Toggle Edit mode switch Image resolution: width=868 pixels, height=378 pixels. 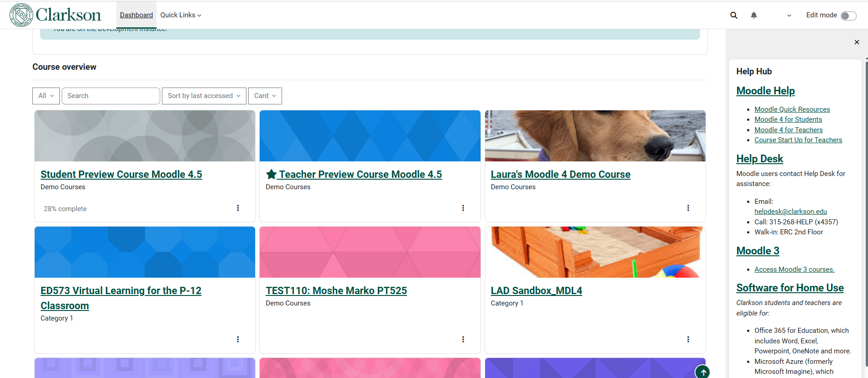848,16
